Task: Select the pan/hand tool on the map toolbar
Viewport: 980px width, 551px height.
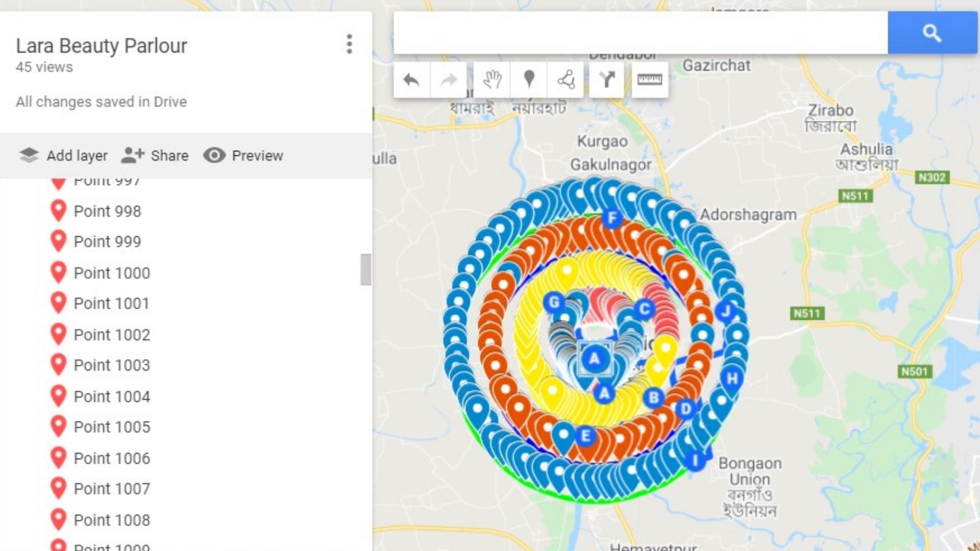Action: click(492, 79)
